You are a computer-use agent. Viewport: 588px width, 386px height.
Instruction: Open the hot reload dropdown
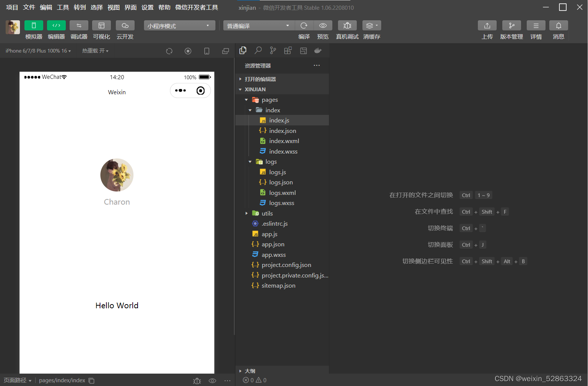[95, 51]
